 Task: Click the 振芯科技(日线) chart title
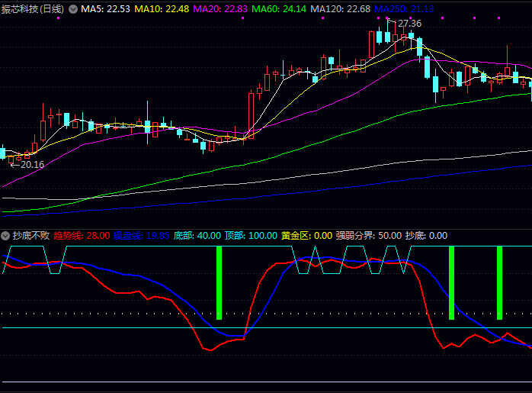pyautogui.click(x=34, y=9)
